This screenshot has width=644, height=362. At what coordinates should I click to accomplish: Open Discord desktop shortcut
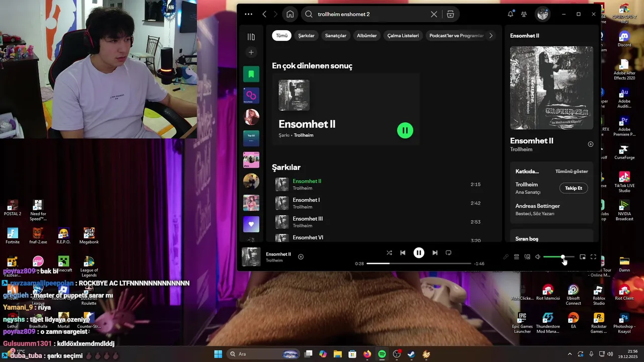[x=624, y=39]
